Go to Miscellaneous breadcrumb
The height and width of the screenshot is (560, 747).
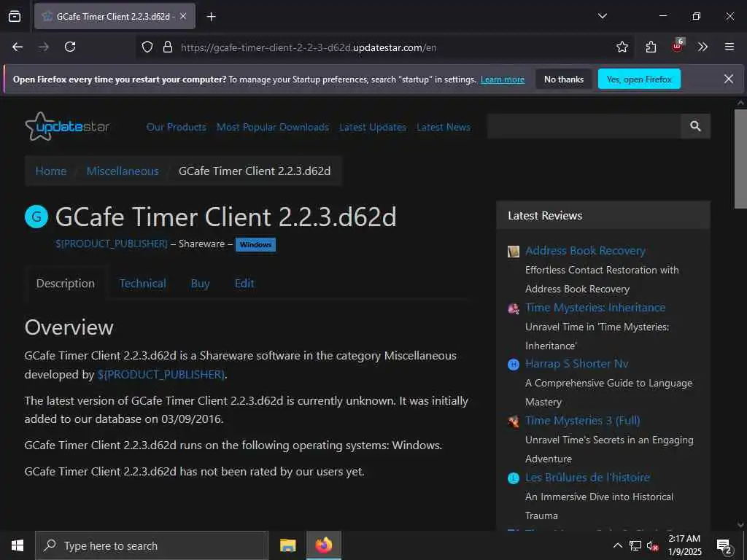pos(123,171)
